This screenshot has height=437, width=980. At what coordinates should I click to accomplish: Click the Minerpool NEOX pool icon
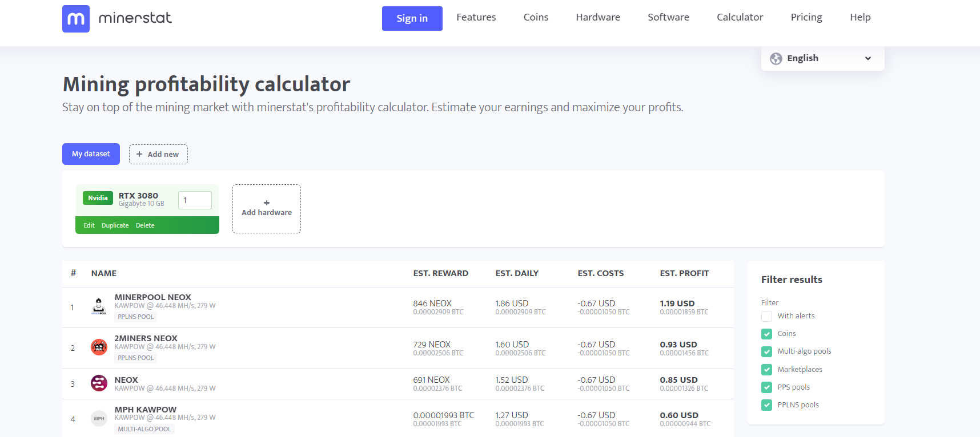click(99, 306)
